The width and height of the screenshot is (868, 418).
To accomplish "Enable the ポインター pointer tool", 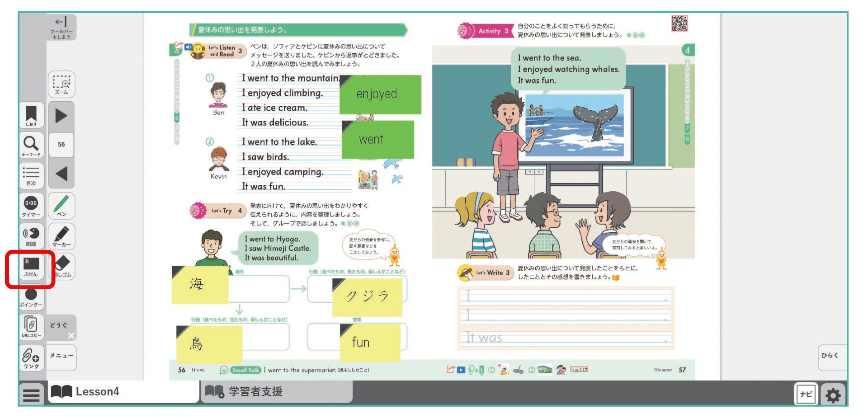I will 31,297.
